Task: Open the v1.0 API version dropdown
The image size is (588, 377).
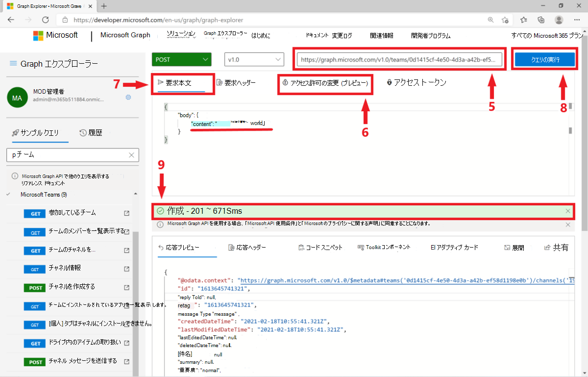Action: [x=254, y=59]
